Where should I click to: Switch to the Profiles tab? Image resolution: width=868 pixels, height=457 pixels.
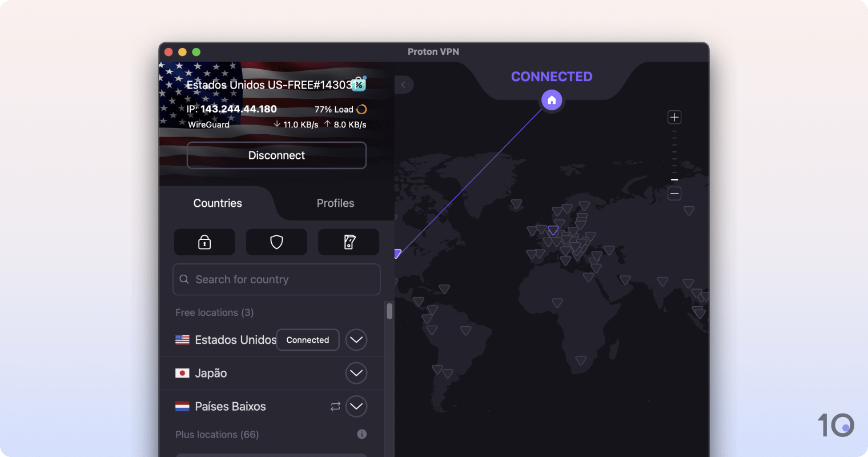click(335, 203)
